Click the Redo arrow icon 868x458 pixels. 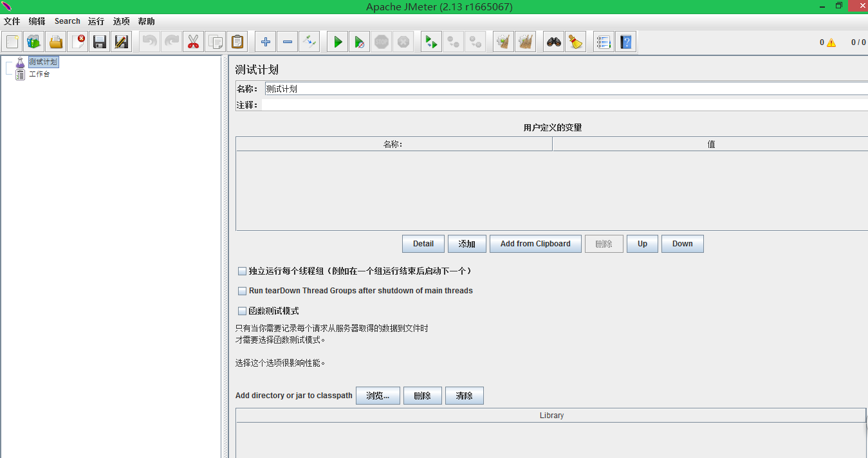(172, 42)
